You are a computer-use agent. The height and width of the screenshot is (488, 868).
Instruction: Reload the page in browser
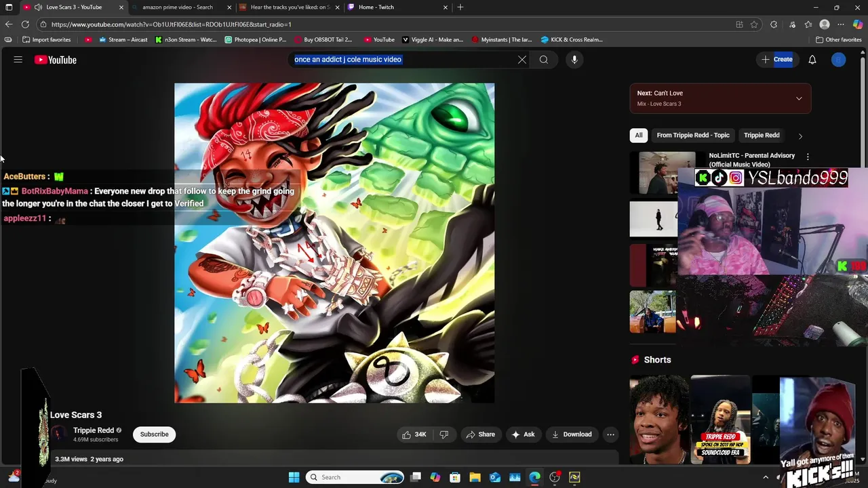tap(25, 24)
